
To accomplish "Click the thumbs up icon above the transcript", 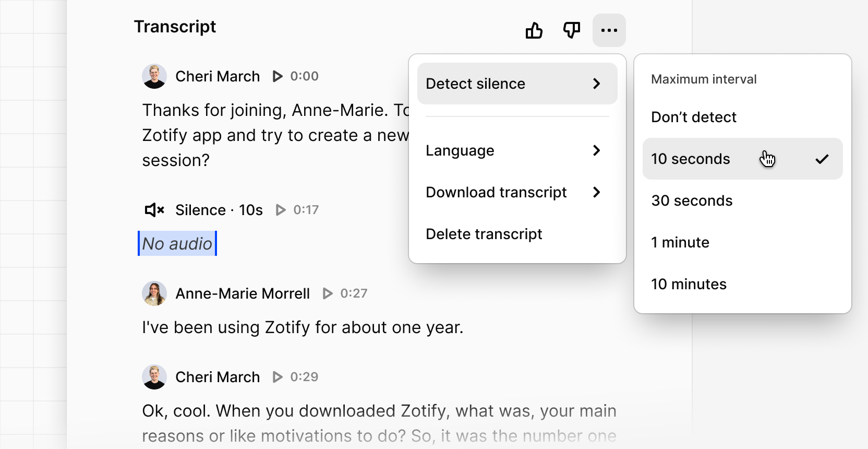I will coord(534,30).
